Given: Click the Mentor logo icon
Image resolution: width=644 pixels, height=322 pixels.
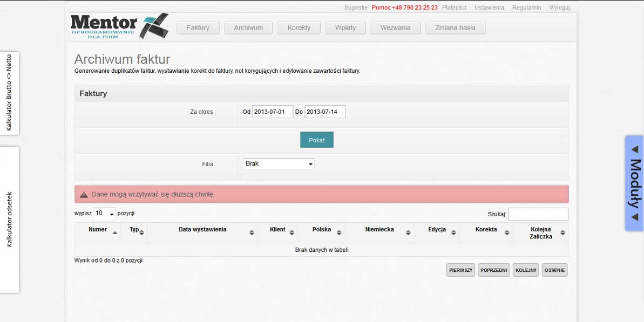Looking at the screenshot, I should (154, 26).
